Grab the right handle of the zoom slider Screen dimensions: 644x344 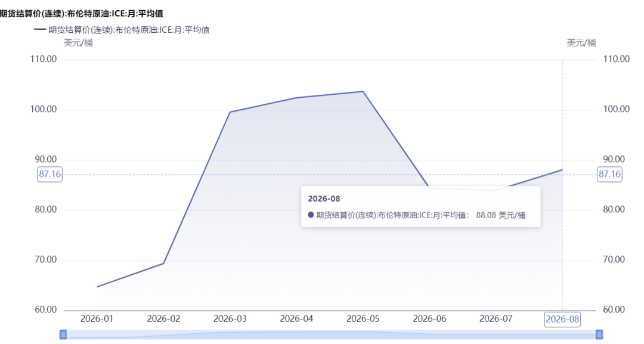click(599, 334)
